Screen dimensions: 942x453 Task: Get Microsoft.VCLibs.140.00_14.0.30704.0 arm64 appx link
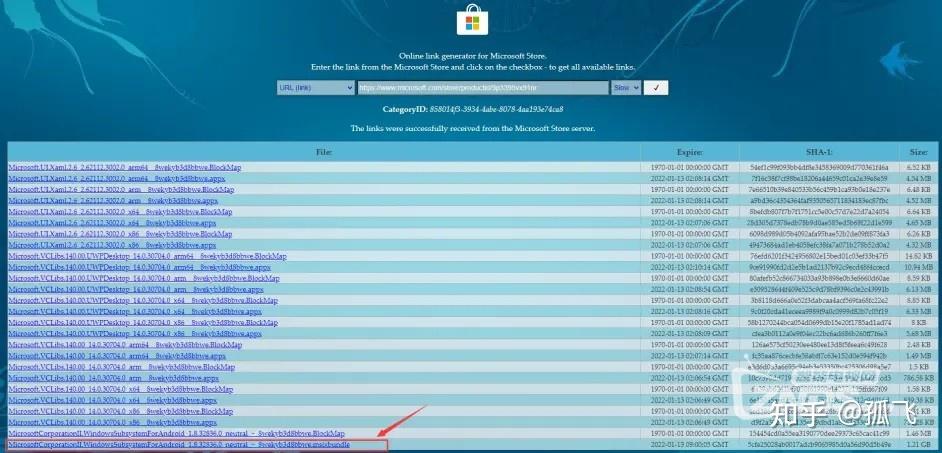(117, 356)
